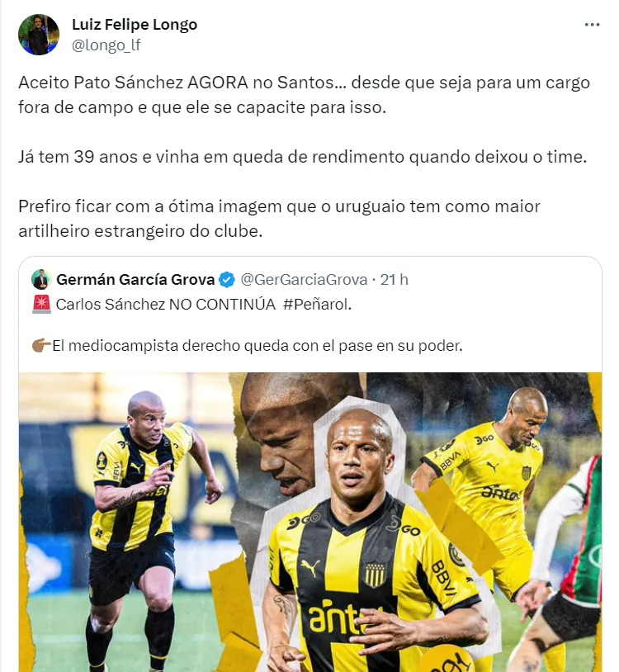Click the Luiz Felipe Longo display name
Viewport: 619px width, 672px height.
tap(135, 25)
